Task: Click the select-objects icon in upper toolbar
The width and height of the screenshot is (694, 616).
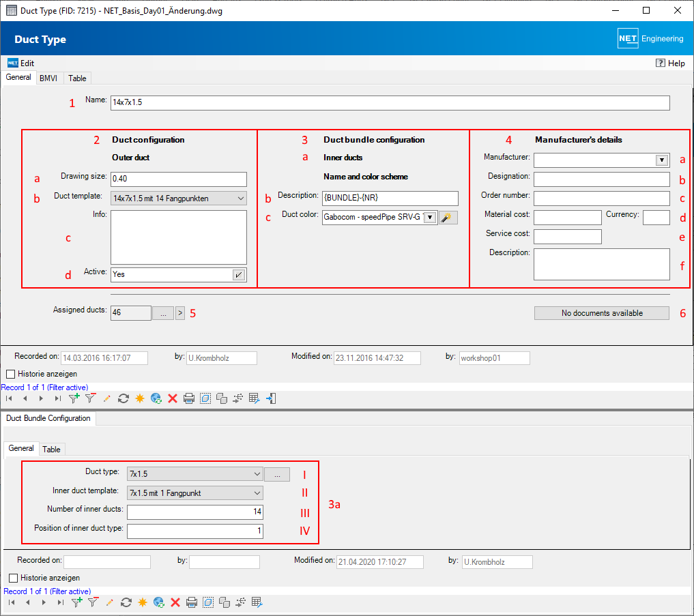Action: pos(205,398)
